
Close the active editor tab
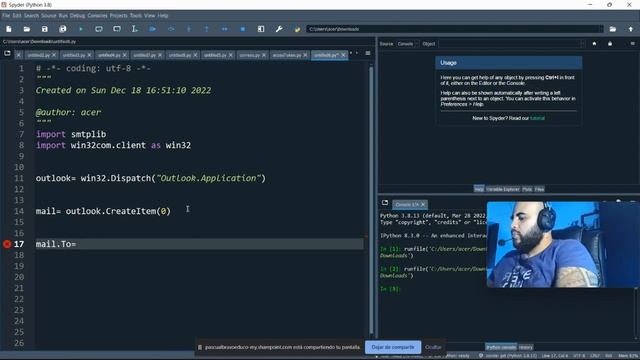click(343, 55)
